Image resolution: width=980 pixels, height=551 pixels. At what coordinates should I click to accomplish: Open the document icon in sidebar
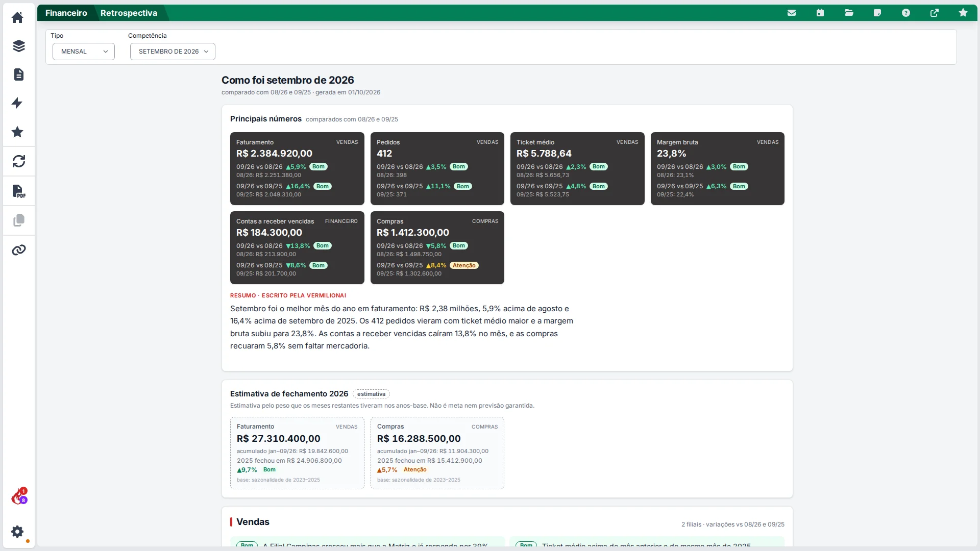(x=18, y=74)
